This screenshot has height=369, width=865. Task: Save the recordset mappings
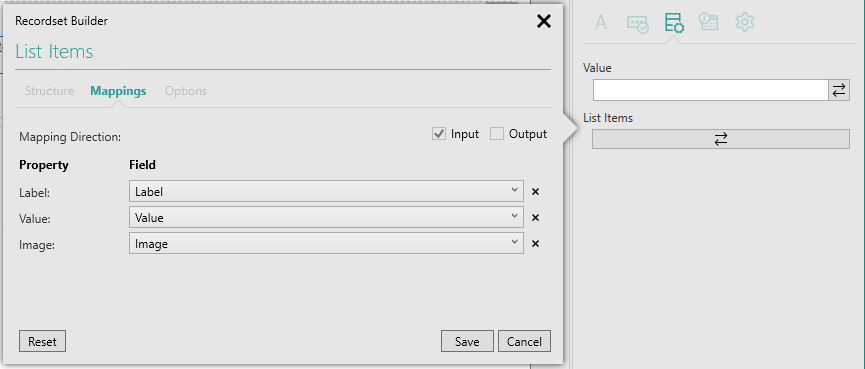tap(467, 341)
